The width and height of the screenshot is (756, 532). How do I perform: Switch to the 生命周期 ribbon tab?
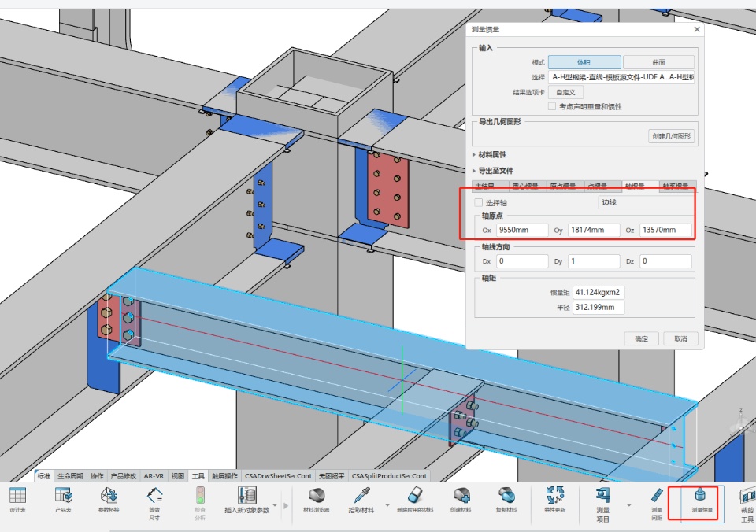[70, 475]
